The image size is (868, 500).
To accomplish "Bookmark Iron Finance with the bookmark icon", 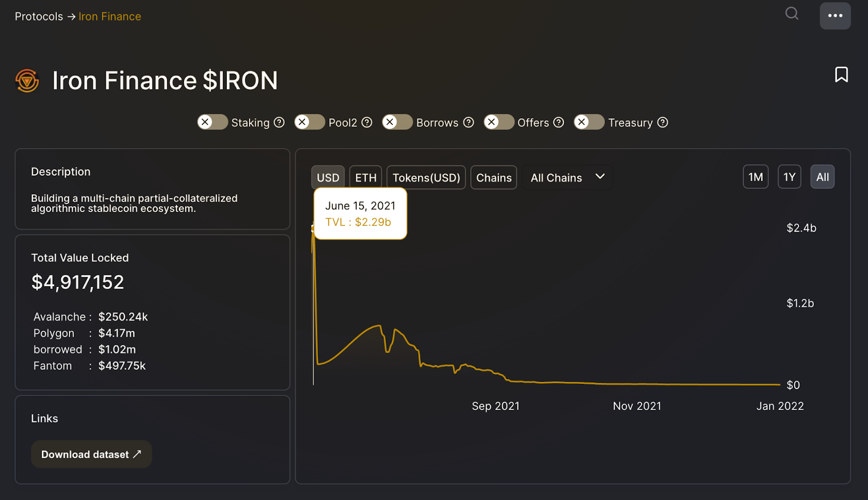I will pyautogui.click(x=841, y=74).
